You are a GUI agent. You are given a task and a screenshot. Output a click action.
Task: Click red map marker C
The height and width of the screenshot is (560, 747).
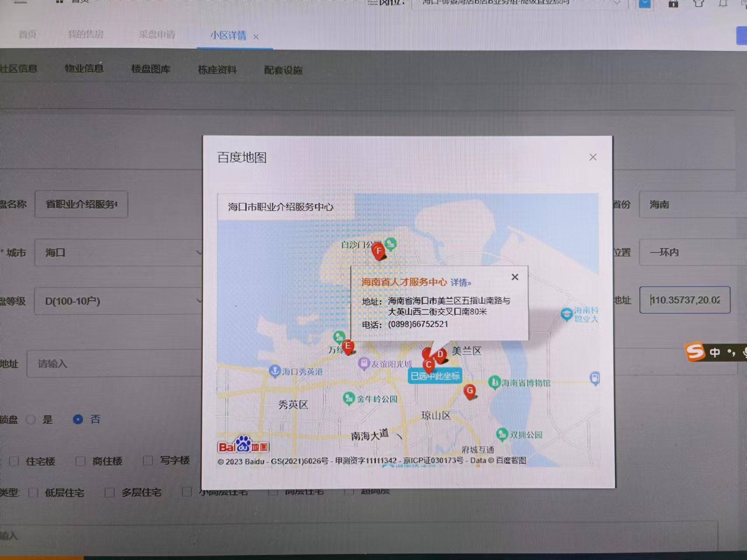(x=429, y=365)
